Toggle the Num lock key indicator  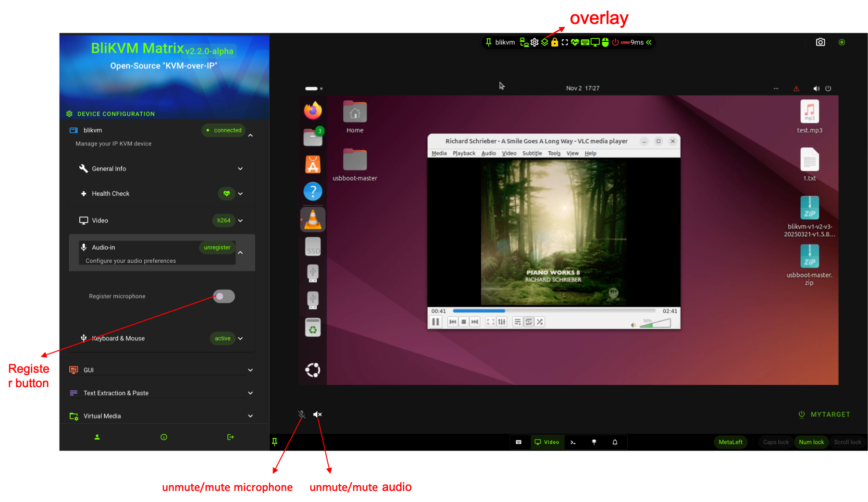(x=811, y=442)
